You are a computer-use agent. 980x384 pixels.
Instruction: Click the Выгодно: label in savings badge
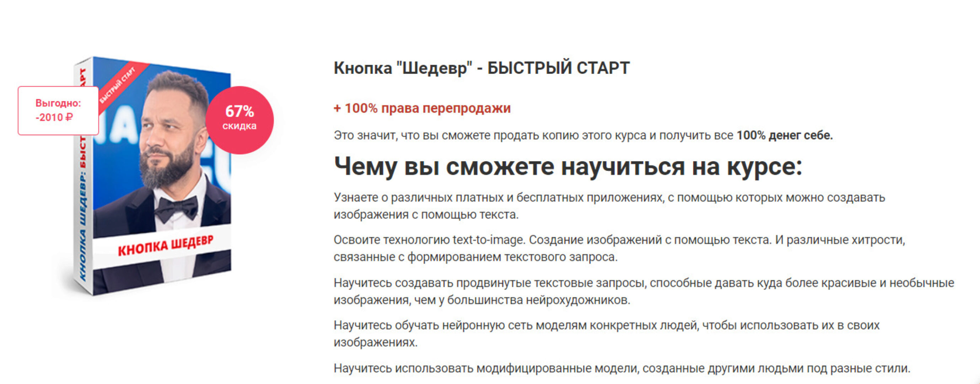58,103
